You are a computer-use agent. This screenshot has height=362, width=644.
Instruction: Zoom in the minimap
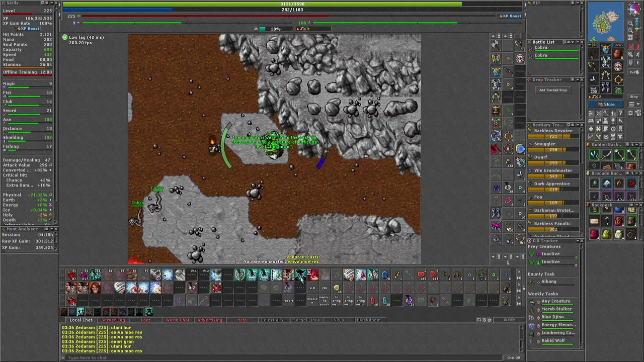[630, 31]
